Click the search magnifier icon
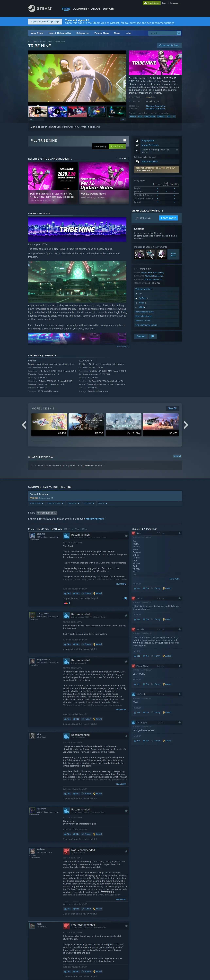 [179, 33]
